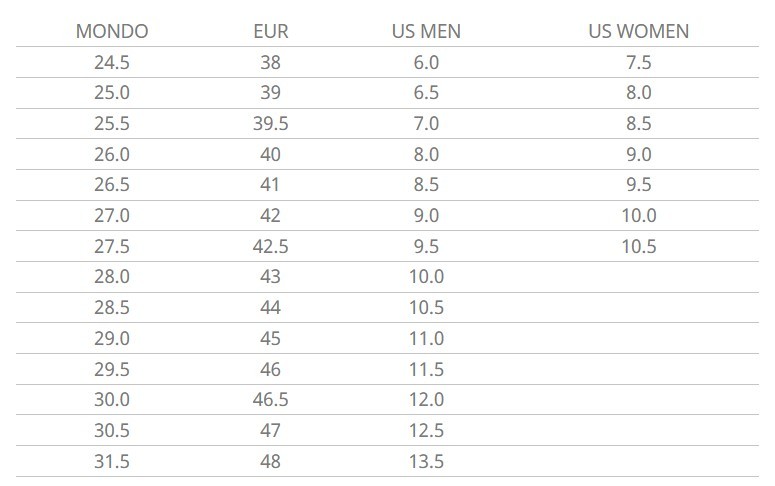775x486 pixels.
Task: Click US Men 11.5 value
Action: [426, 369]
